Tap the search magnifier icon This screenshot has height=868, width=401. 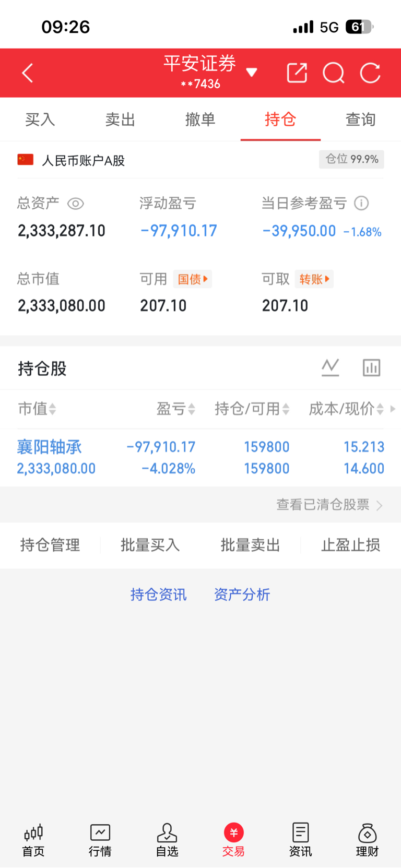(334, 73)
